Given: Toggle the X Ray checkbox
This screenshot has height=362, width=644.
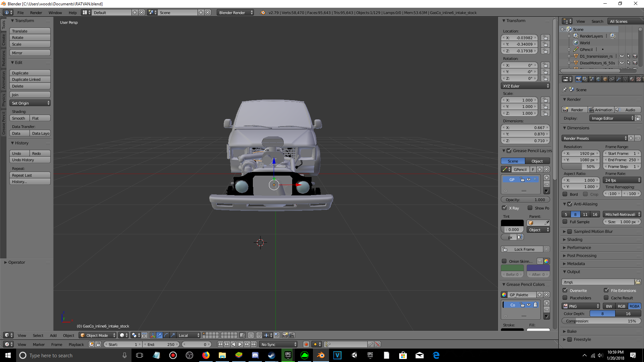Looking at the screenshot, I should (504, 208).
